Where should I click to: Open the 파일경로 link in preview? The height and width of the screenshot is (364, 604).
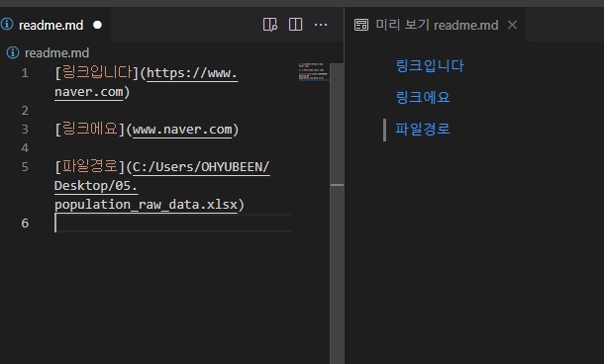[x=423, y=129]
